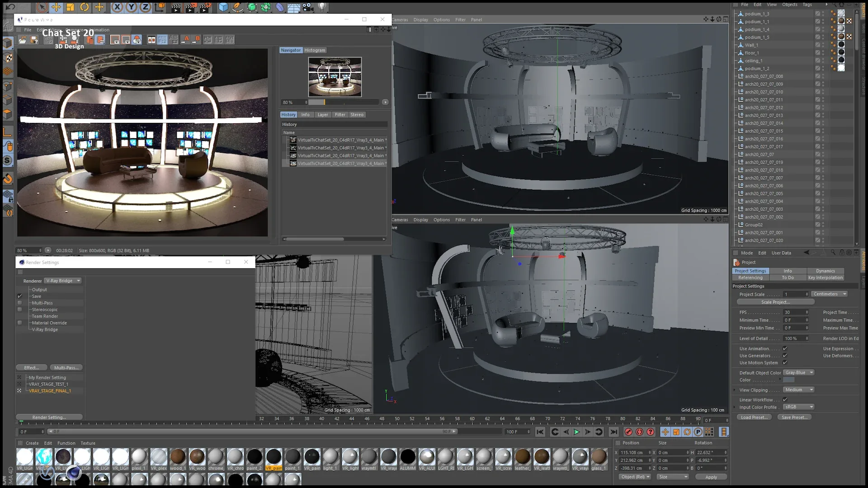
Task: Select the Histogram tab in Navigator panel
Action: (314, 49)
